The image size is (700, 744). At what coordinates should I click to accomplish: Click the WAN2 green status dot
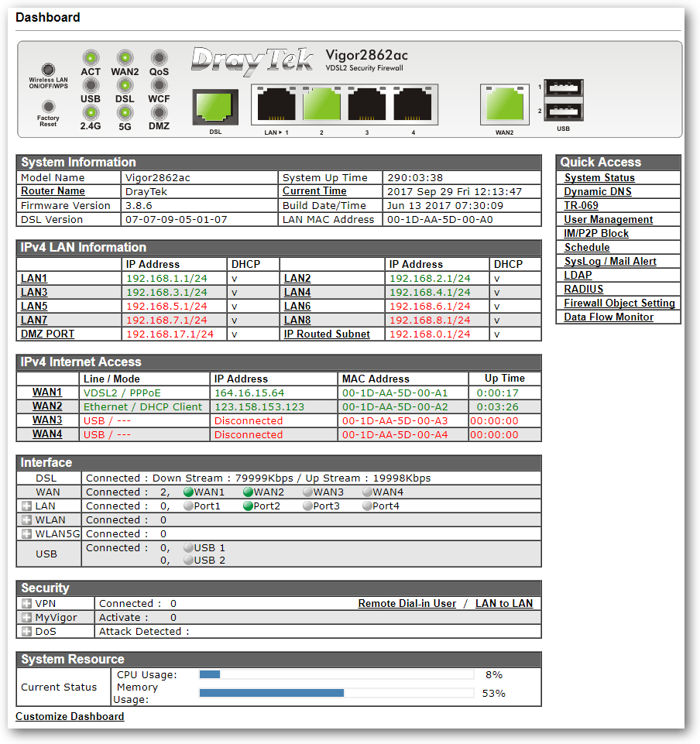[248, 492]
